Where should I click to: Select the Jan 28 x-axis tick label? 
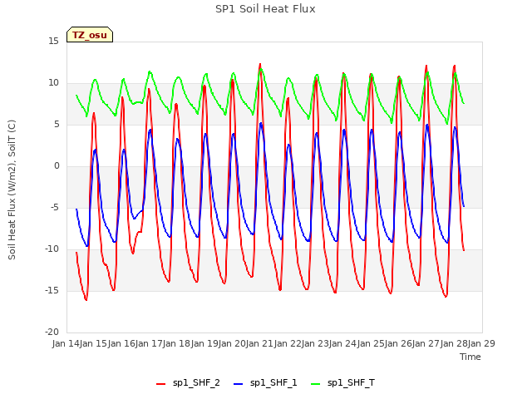454,343
